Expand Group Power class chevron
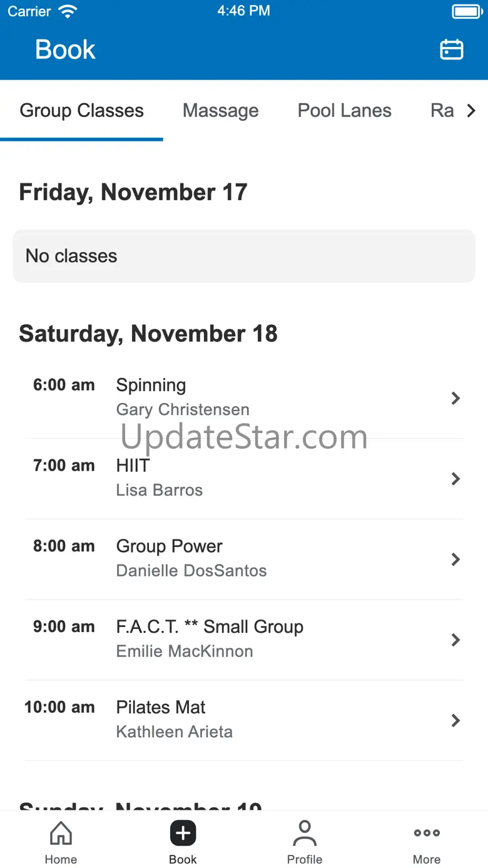The height and width of the screenshot is (868, 488). (455, 559)
